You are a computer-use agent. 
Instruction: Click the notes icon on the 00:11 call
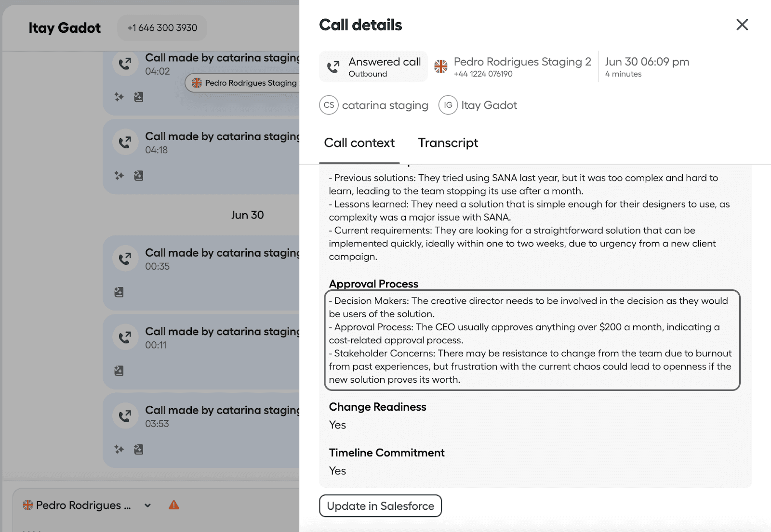pyautogui.click(x=119, y=371)
